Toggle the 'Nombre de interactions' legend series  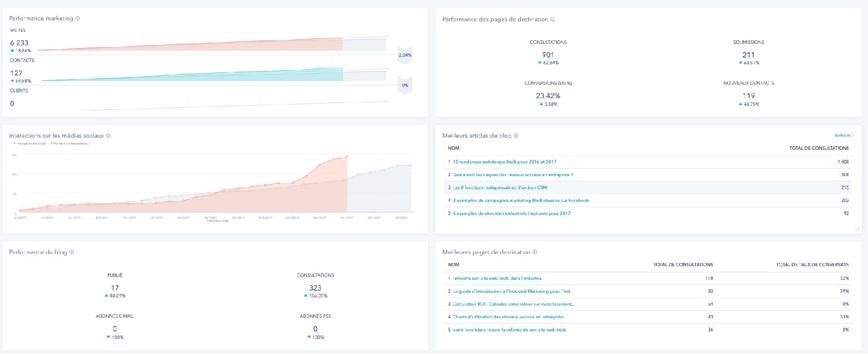tap(70, 144)
